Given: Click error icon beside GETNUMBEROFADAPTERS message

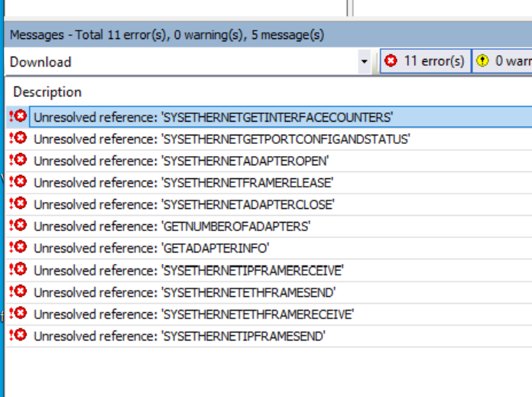Looking at the screenshot, I should pos(18,226).
